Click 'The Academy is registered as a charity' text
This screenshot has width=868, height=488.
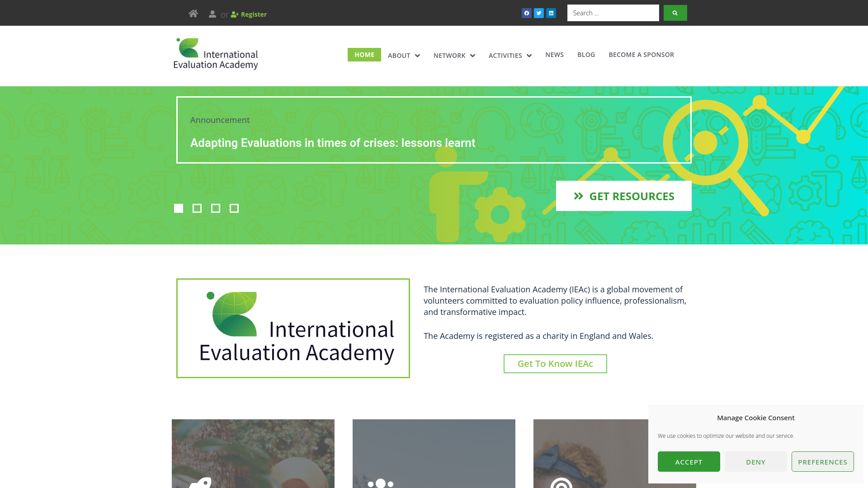click(x=538, y=336)
